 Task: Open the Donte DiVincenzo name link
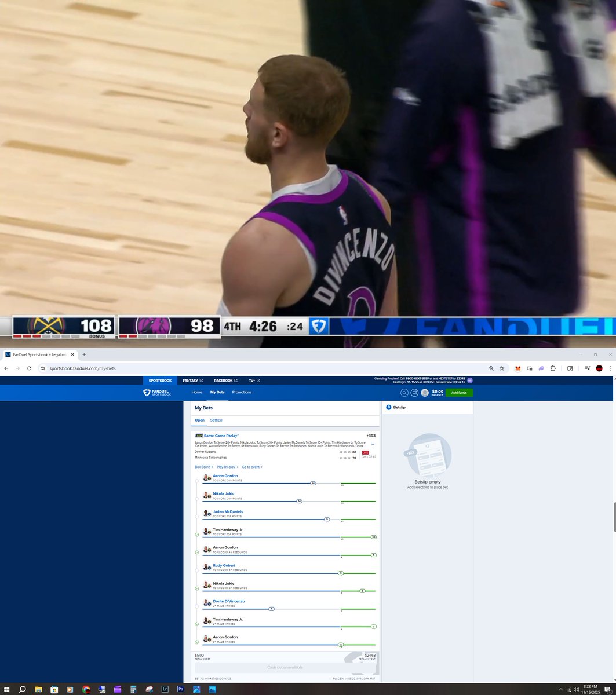click(229, 601)
